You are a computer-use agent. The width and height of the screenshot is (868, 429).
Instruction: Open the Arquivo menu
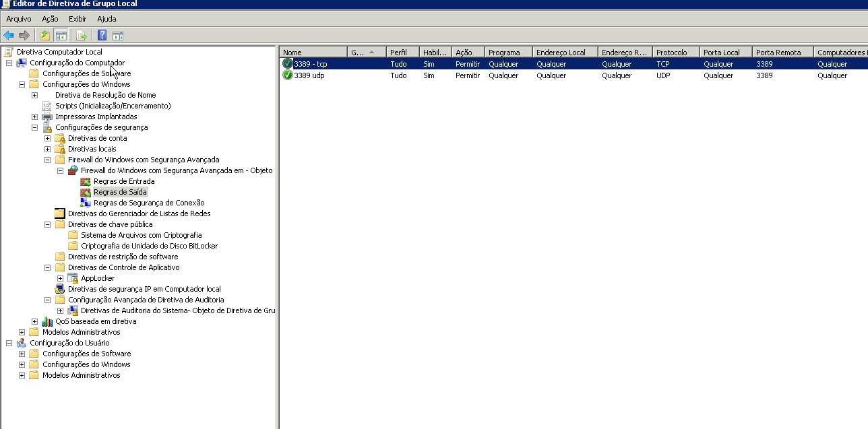coord(19,19)
